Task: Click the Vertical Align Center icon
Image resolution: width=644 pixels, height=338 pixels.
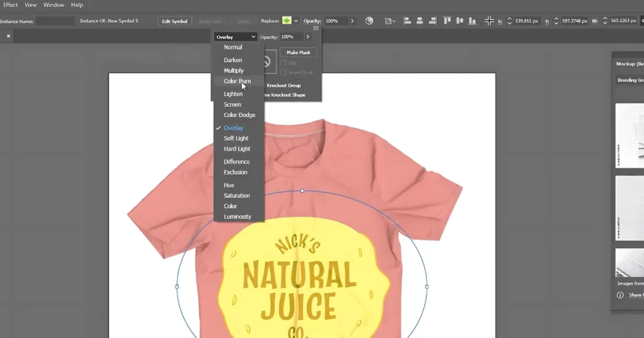Action: (x=460, y=21)
